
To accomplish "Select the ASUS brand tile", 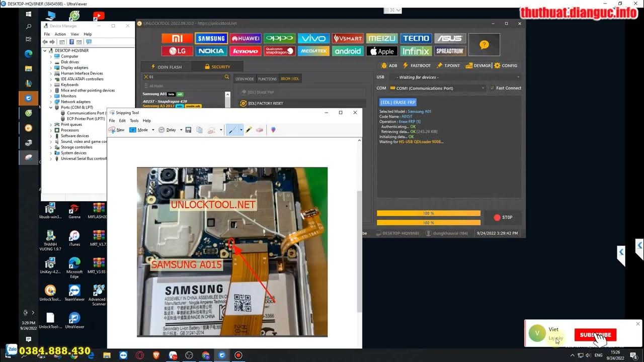I will [450, 38].
